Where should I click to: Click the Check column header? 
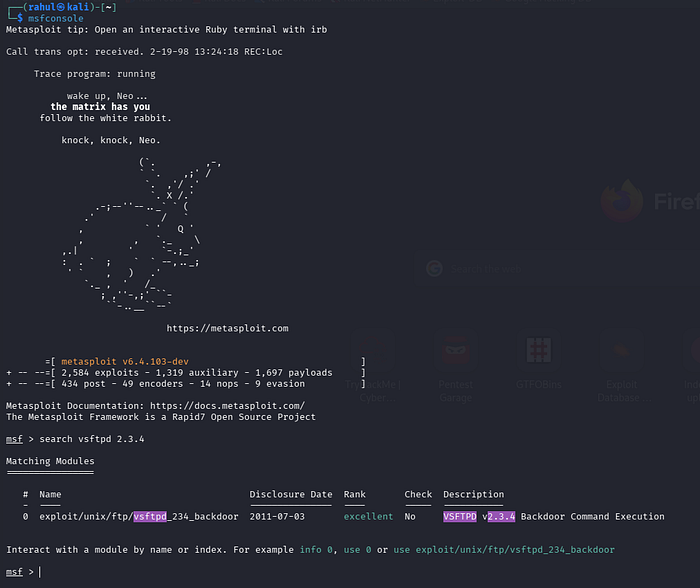pos(418,494)
